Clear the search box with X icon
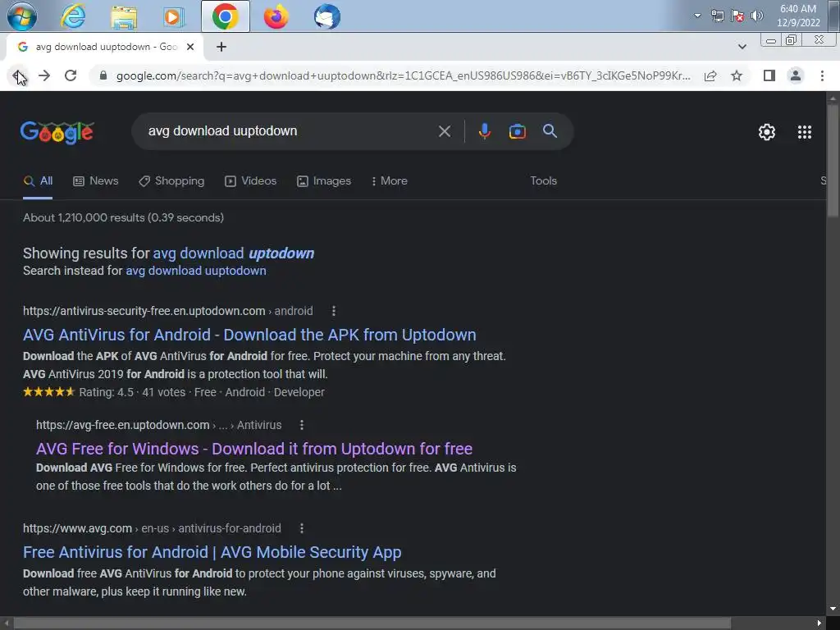Image resolution: width=840 pixels, height=630 pixels. 444,131
